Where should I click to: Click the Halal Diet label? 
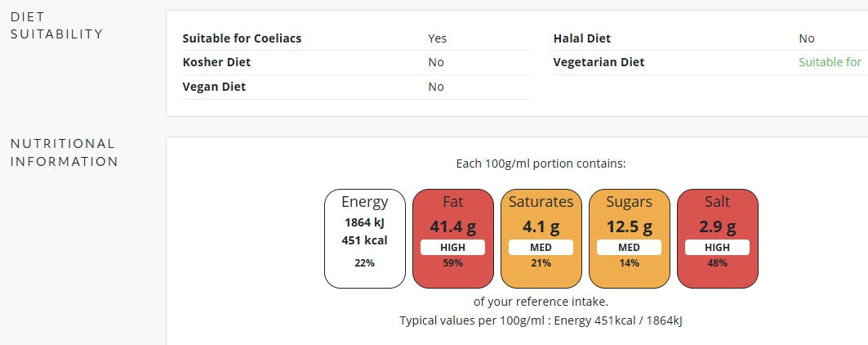click(582, 38)
